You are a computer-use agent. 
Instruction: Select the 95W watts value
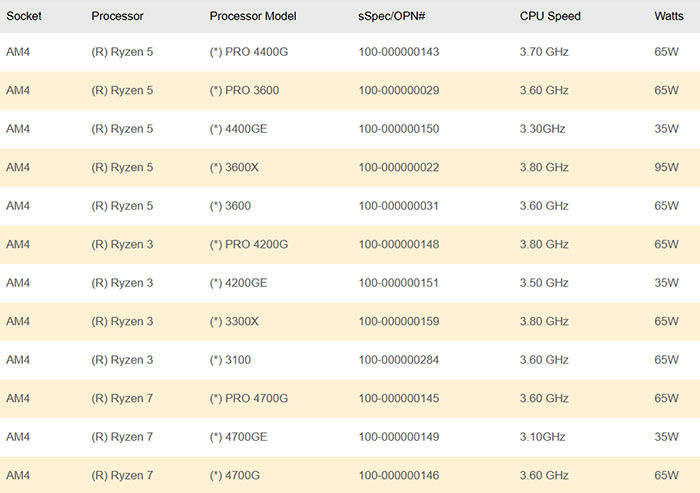666,167
